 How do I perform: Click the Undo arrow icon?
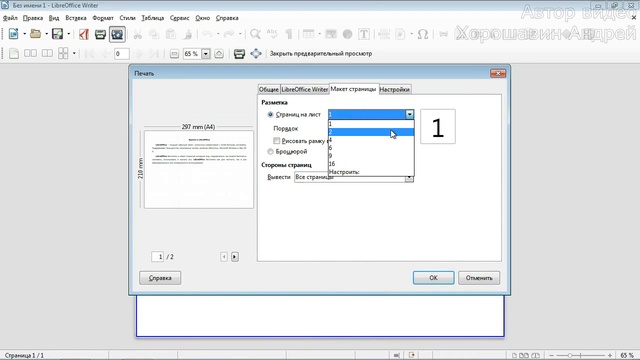tap(208, 34)
